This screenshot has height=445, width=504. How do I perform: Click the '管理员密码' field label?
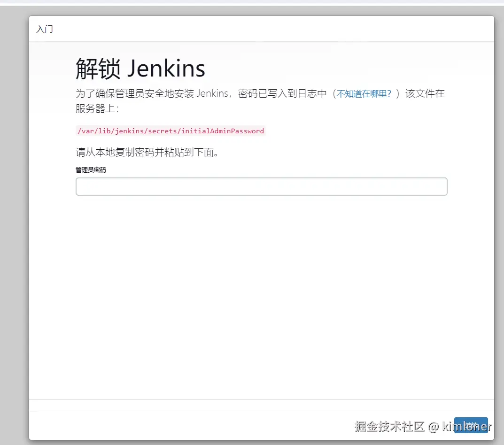pyautogui.click(x=91, y=170)
